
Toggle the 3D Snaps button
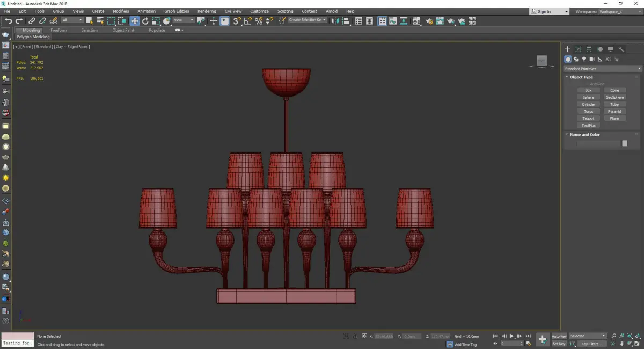[236, 21]
